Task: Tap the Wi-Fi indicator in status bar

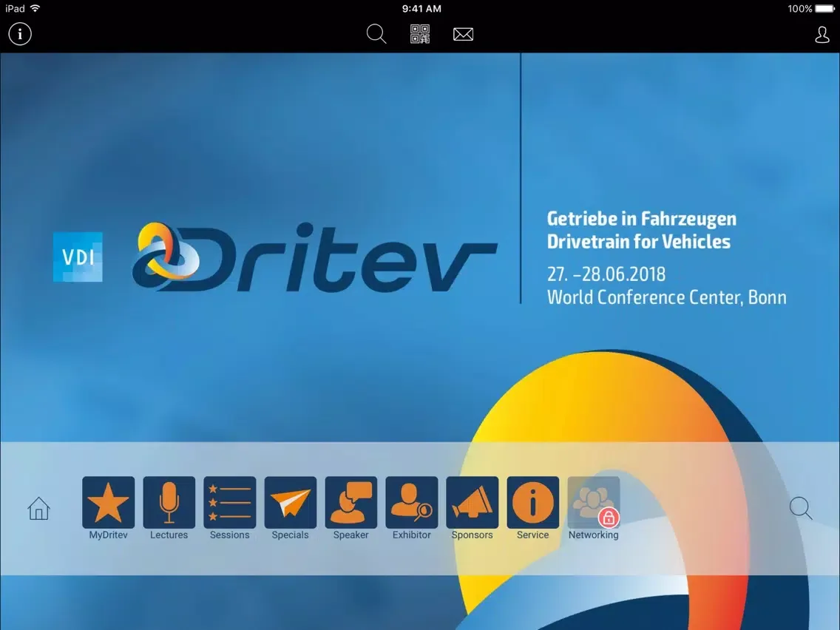Action: (35, 8)
